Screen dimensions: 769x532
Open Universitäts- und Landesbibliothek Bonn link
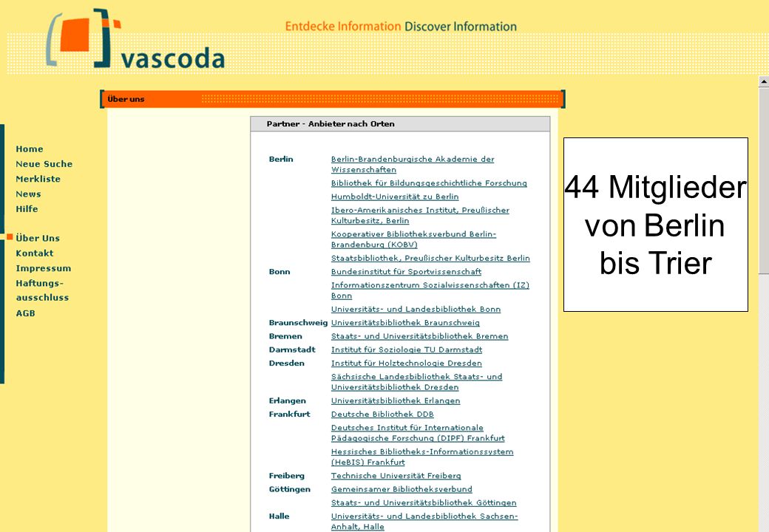pos(416,309)
